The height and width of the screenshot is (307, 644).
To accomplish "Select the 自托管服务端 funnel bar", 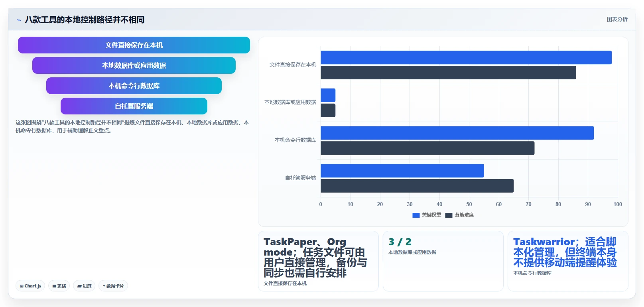I will 134,106.
